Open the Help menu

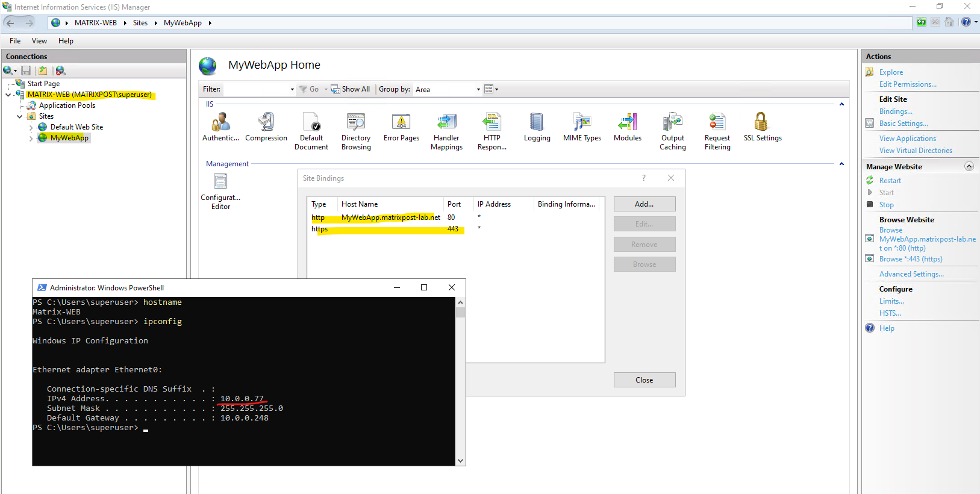point(66,41)
